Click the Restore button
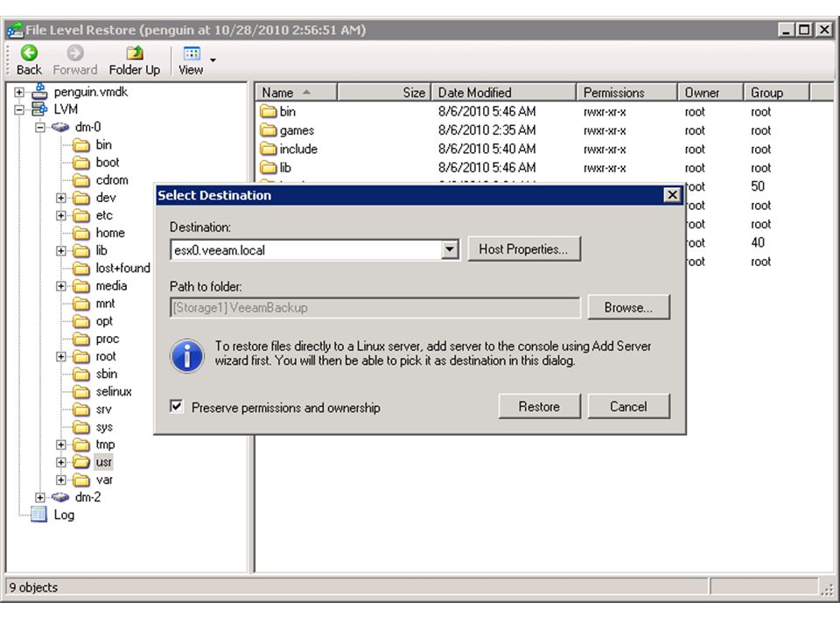840x630 pixels. [x=539, y=407]
